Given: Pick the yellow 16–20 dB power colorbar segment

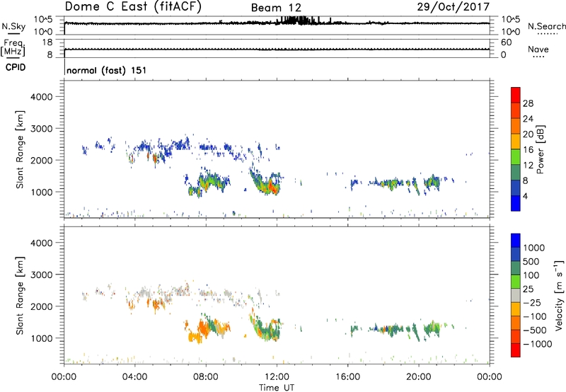Looking at the screenshot, I should click(x=516, y=142).
